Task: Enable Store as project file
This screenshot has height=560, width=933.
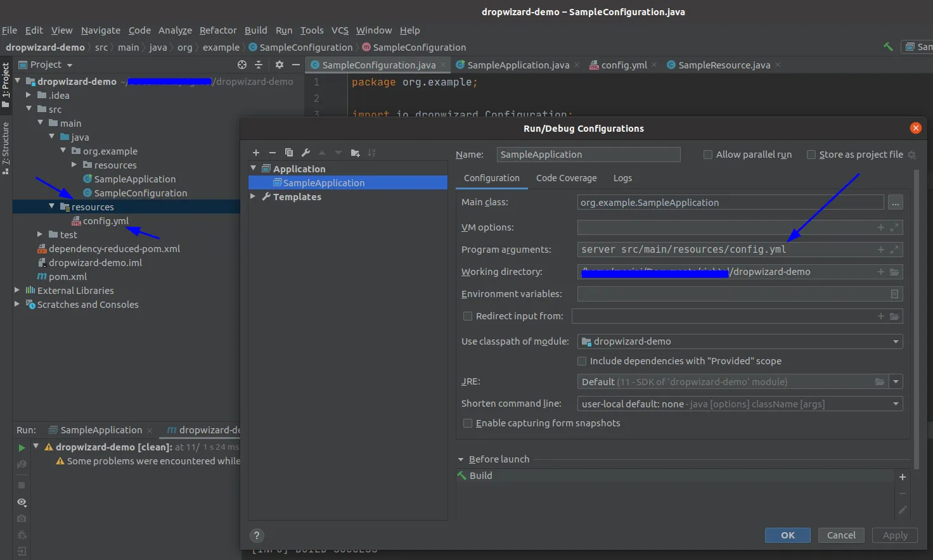Action: click(x=811, y=155)
